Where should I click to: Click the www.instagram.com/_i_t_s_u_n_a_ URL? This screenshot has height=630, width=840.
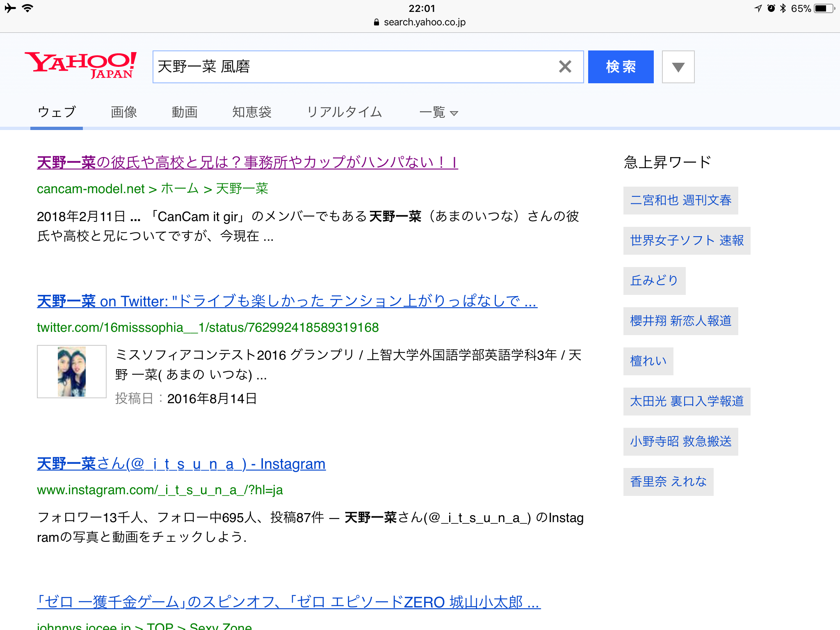[x=160, y=490]
